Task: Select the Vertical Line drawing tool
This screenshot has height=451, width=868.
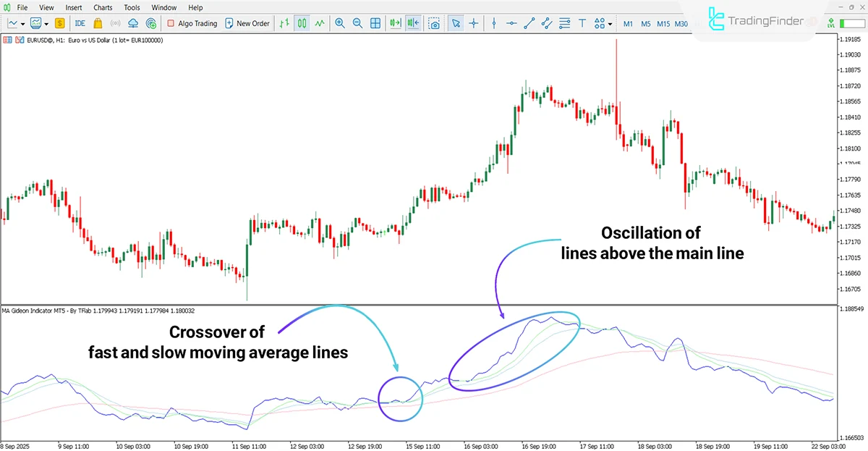Action: tap(495, 24)
